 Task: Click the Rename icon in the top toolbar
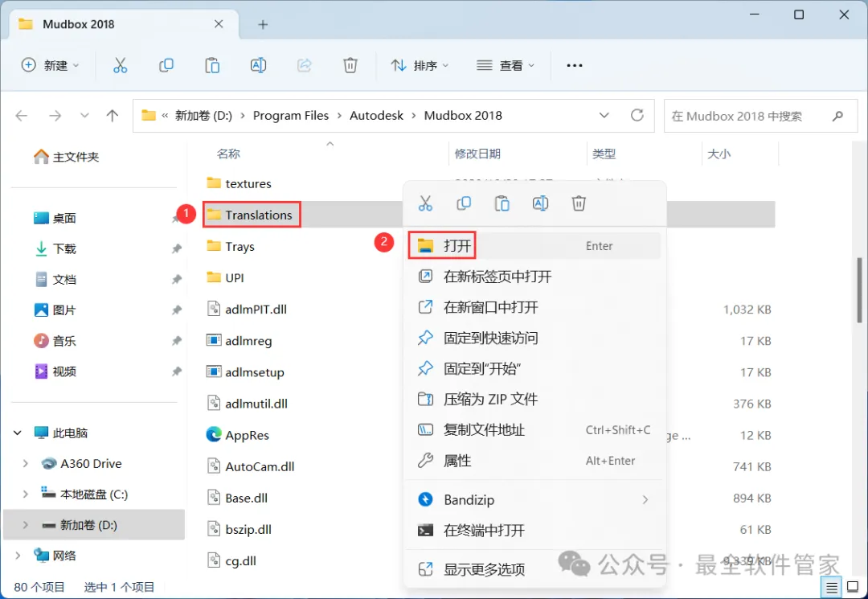pyautogui.click(x=258, y=65)
